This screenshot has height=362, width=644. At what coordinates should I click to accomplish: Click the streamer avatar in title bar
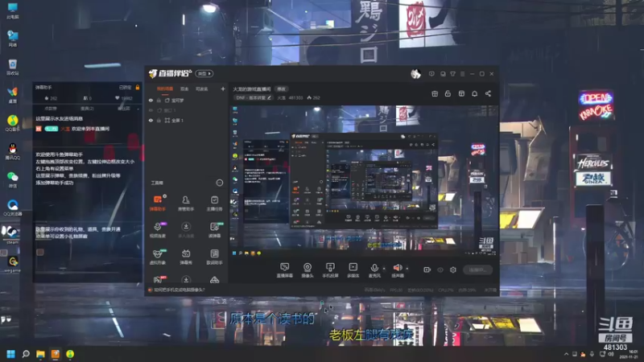coord(415,74)
